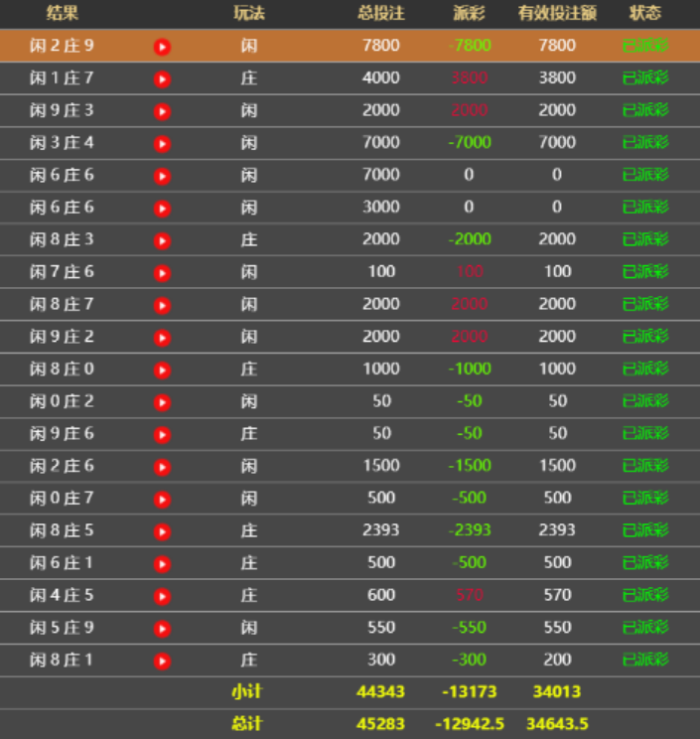
Task: Click the red play button for 闲0庄2
Action: pos(162,402)
